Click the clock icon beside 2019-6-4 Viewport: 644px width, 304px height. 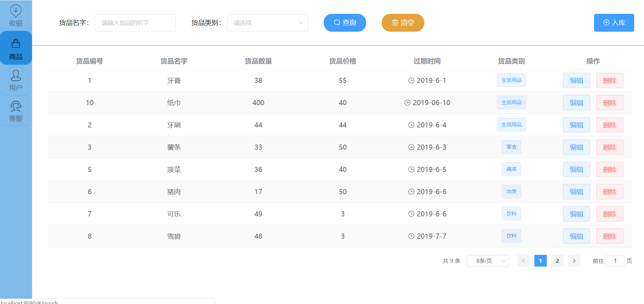coord(411,125)
